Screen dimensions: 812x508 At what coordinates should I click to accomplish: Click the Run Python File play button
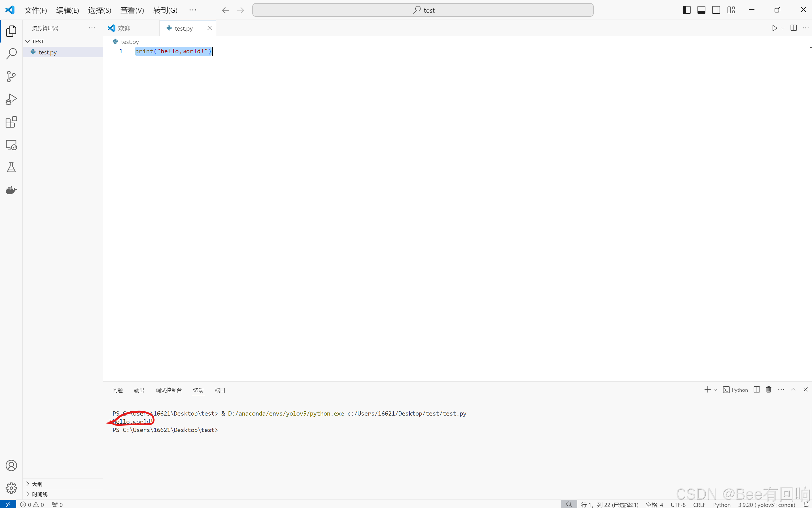774,28
